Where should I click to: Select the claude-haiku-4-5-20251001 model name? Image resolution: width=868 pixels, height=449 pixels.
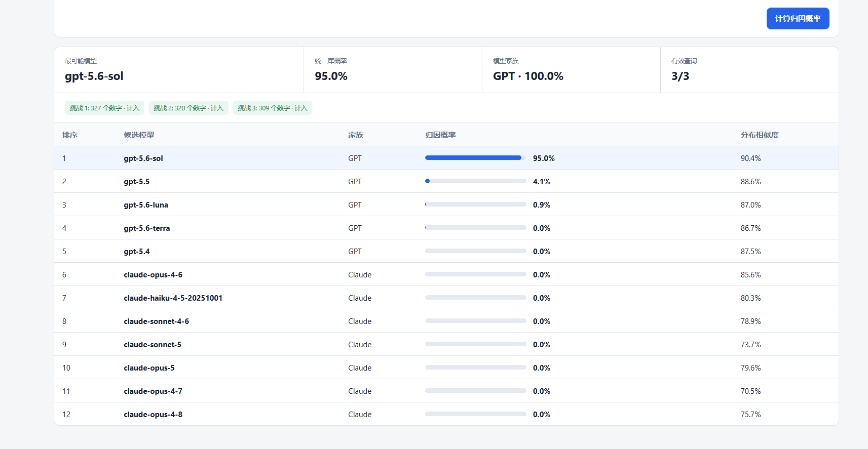[x=173, y=298]
